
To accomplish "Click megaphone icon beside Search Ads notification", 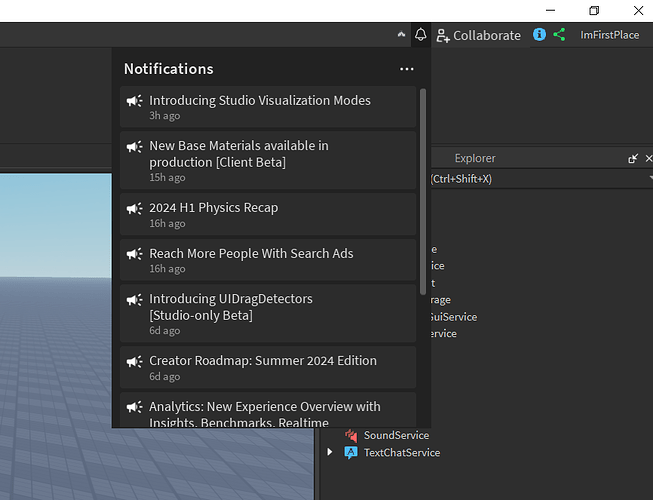I will (135, 254).
